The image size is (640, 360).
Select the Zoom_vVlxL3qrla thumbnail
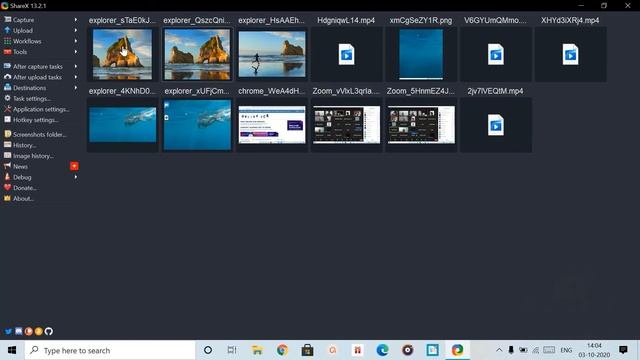[347, 125]
